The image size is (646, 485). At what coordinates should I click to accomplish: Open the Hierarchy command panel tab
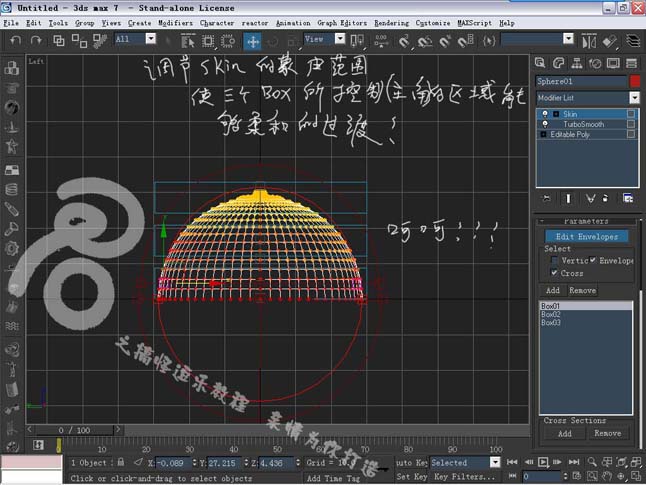pos(577,63)
